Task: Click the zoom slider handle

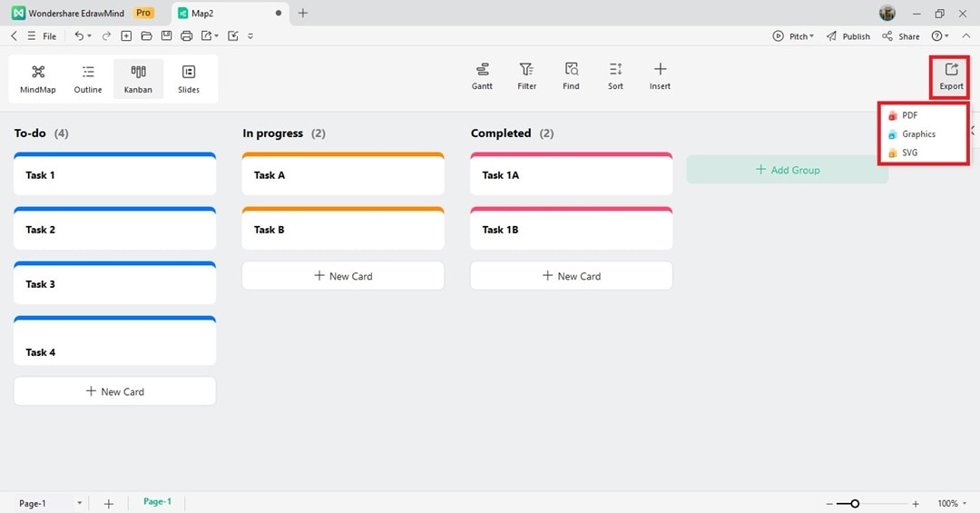Action: [x=855, y=503]
